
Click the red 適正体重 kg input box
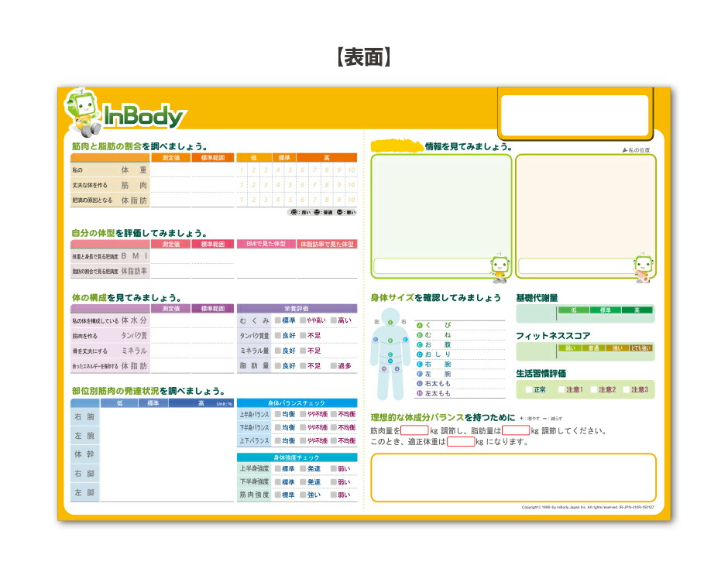[x=461, y=442]
